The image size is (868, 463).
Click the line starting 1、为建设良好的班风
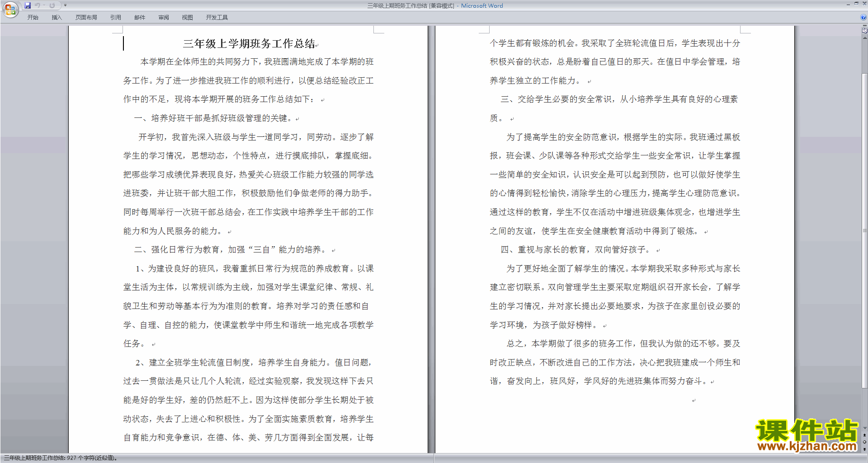coord(255,269)
